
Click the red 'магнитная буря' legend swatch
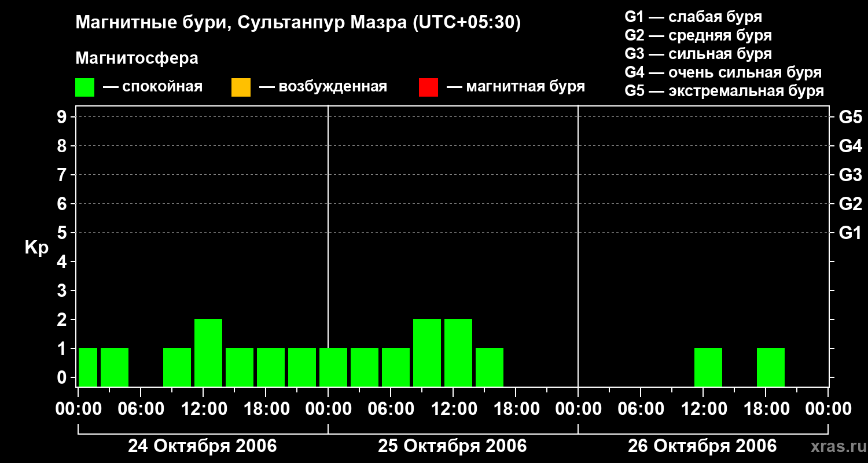point(428,87)
